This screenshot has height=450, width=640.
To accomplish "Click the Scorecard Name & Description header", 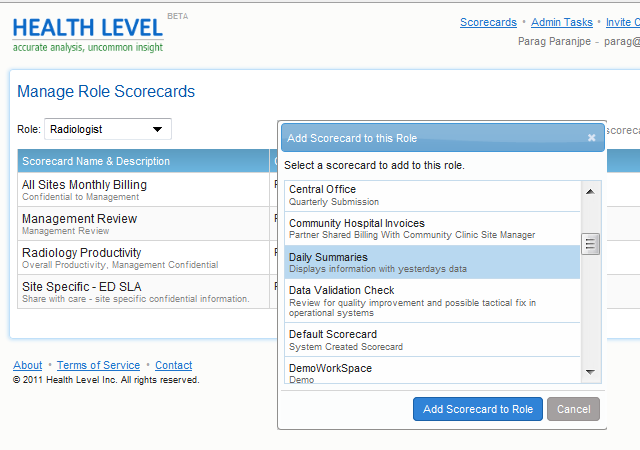I will pos(96,161).
